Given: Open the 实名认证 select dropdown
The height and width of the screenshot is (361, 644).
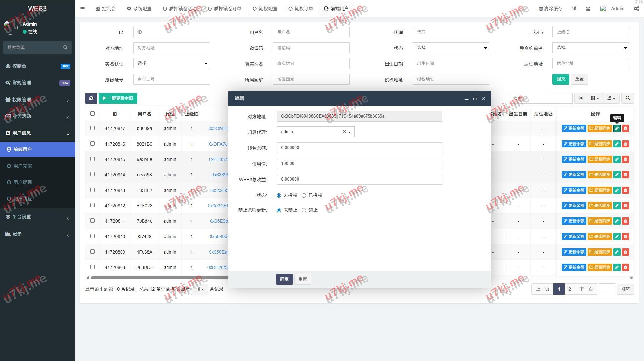Looking at the screenshot, I should [171, 63].
